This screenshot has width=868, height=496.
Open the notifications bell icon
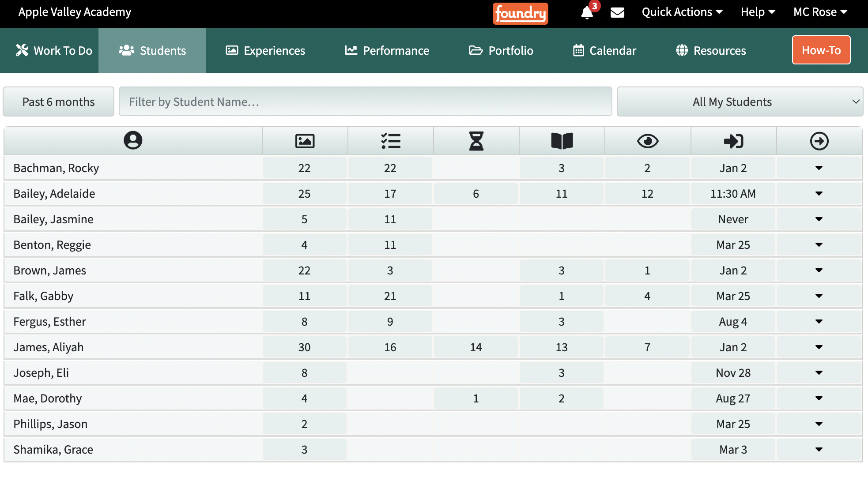click(x=587, y=12)
